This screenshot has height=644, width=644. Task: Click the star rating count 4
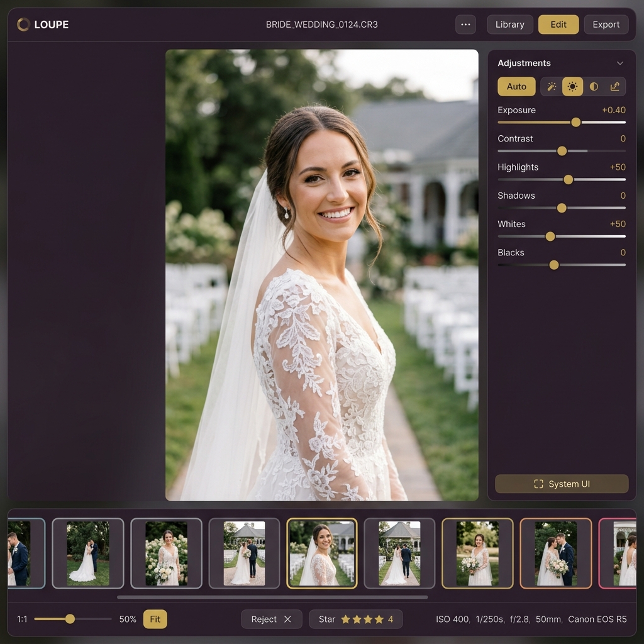click(391, 619)
